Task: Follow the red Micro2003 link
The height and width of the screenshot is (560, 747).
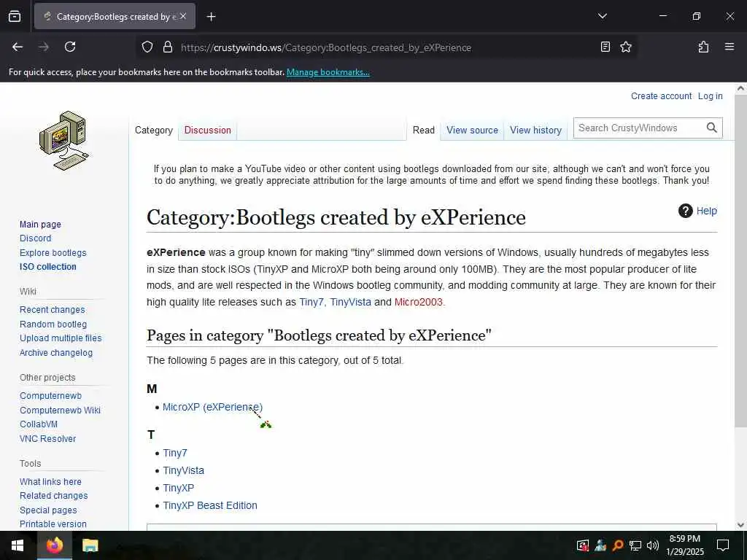Action: pyautogui.click(x=418, y=302)
